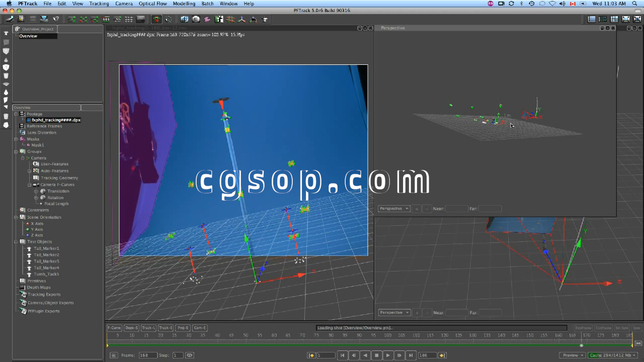This screenshot has height=362, width=644.
Task: Select the Y Axis item
Action: click(x=37, y=229)
